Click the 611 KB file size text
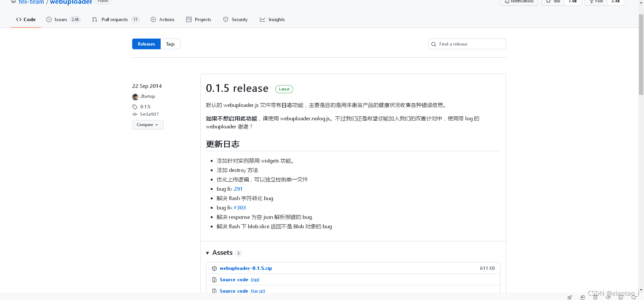This screenshot has width=644, height=300. pyautogui.click(x=487, y=268)
